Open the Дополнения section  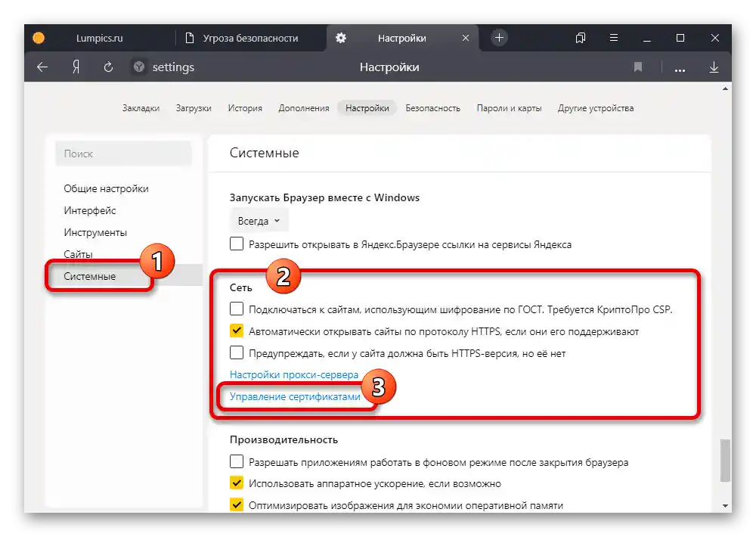pos(304,108)
